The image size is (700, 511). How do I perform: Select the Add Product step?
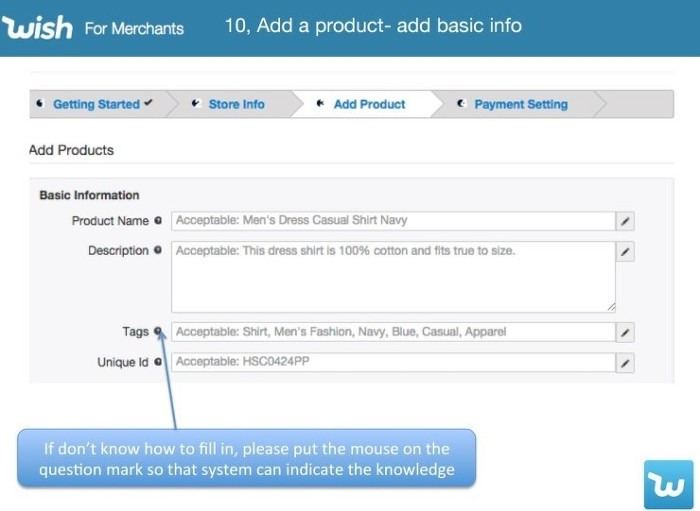click(x=370, y=104)
